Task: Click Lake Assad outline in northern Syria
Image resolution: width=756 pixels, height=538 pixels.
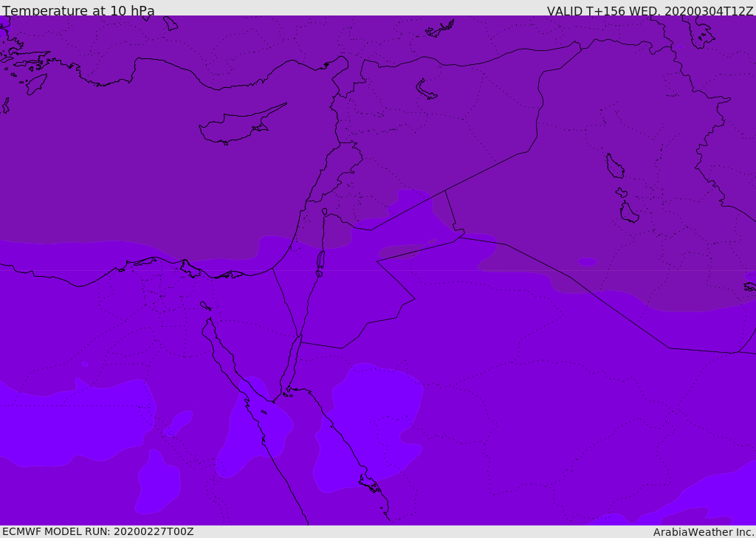Action: (x=426, y=90)
